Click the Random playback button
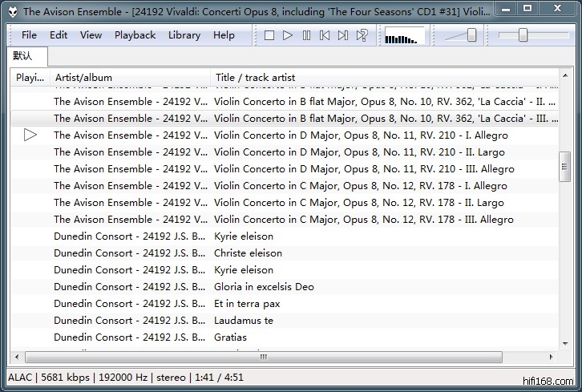The height and width of the screenshot is (392, 582). (x=362, y=35)
